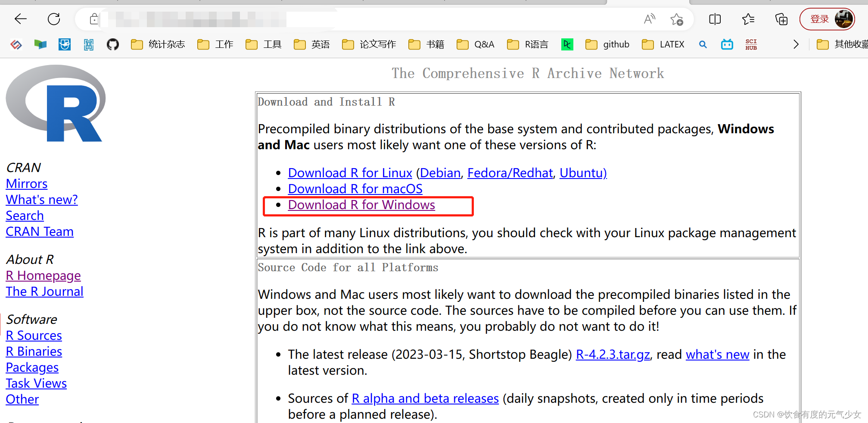Open the blue shield bookmark icon
This screenshot has height=423, width=868.
point(65,44)
